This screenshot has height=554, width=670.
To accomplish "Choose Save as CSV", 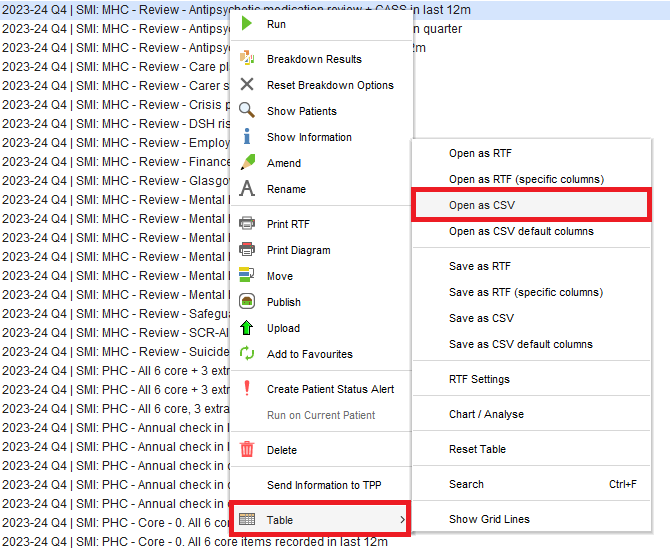I will [532, 318].
